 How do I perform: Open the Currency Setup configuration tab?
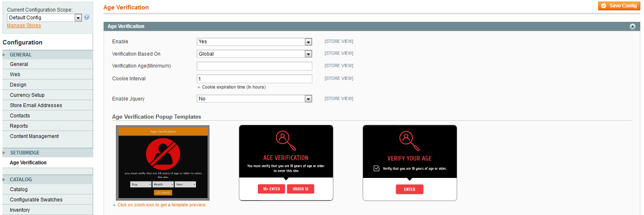point(27,95)
